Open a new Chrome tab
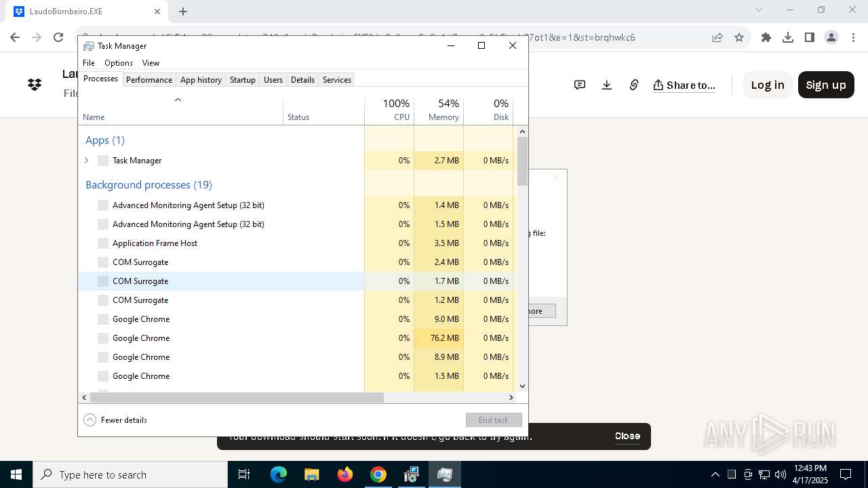The height and width of the screenshot is (488, 868). coord(183,11)
